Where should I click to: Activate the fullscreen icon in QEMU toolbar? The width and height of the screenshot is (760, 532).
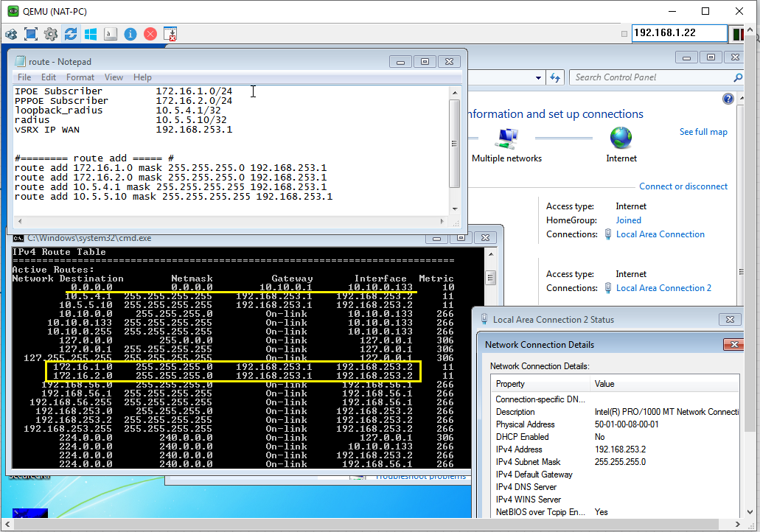pyautogui.click(x=30, y=34)
